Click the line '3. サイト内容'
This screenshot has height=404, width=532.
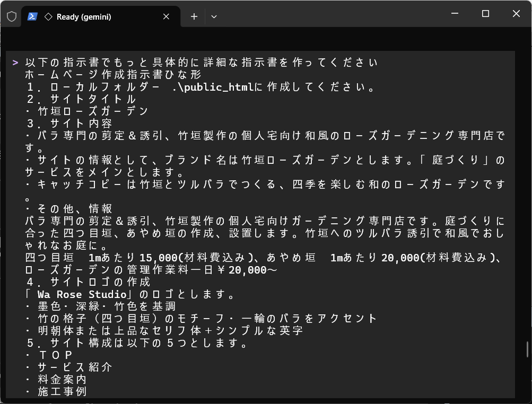[69, 124]
